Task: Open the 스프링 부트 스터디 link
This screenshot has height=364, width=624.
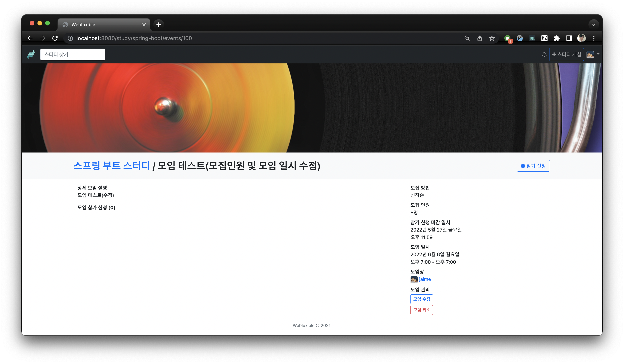Action: click(x=112, y=166)
